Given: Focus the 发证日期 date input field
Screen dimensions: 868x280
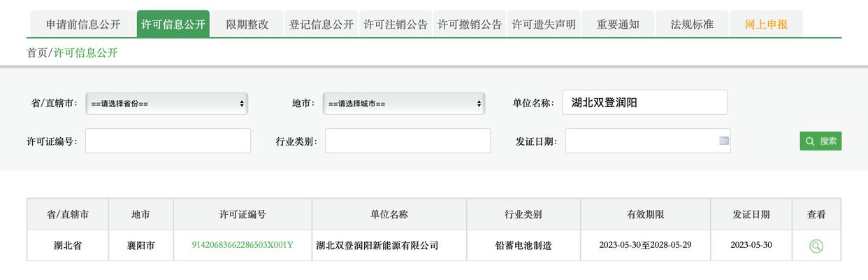Looking at the screenshot, I should tap(648, 141).
